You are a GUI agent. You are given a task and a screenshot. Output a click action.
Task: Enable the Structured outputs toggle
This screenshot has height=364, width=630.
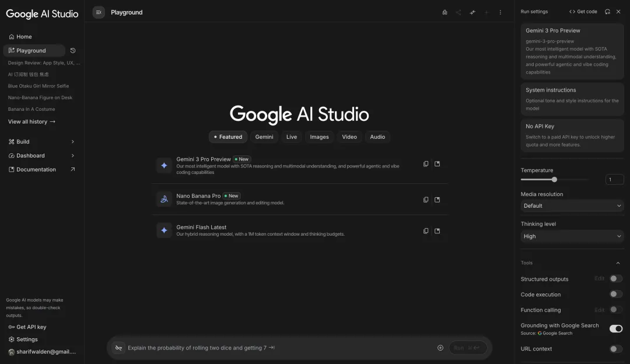(615, 279)
